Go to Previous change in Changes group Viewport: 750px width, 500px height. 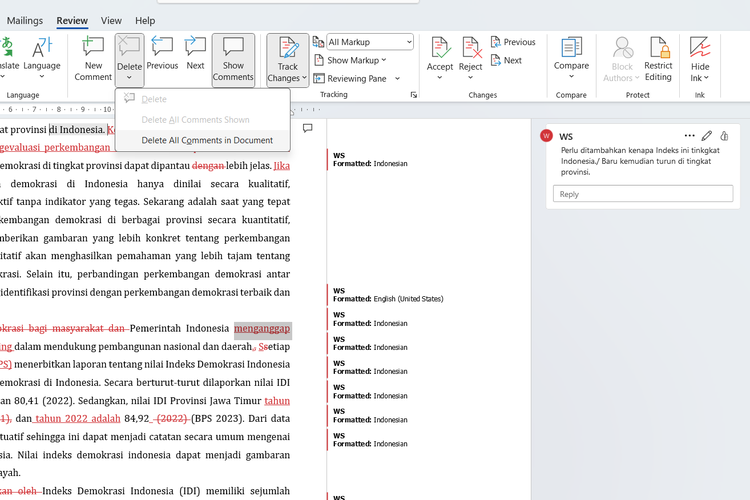click(513, 42)
